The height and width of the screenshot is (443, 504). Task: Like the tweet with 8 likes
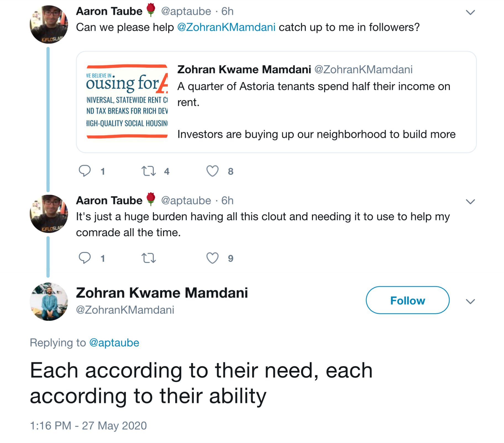(212, 171)
